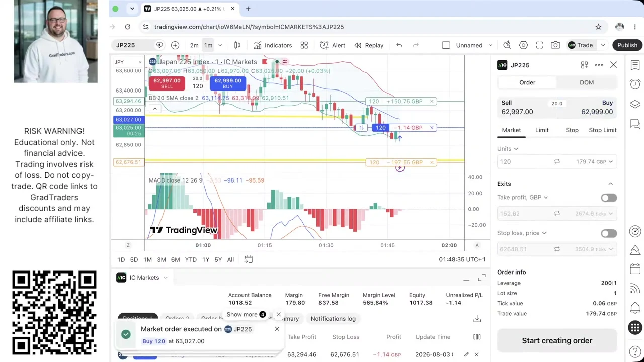
Task: Open the order panel layout settings icon
Action: coord(584,65)
